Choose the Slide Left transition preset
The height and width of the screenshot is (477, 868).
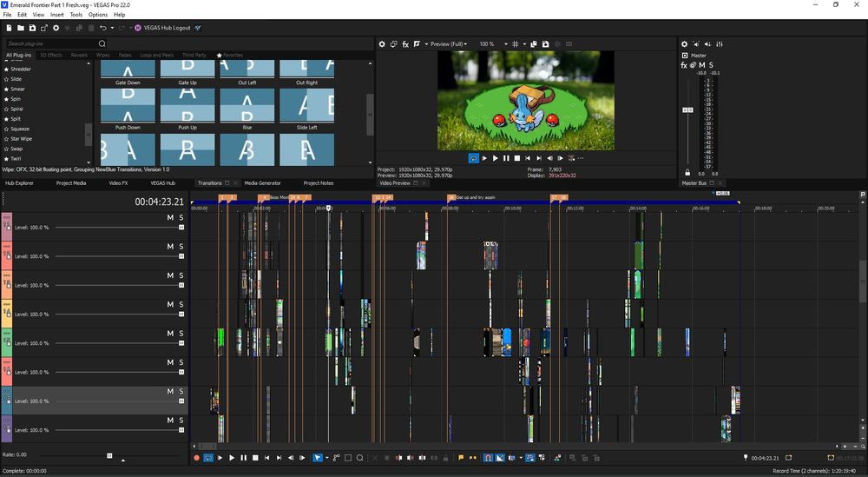tap(306, 109)
